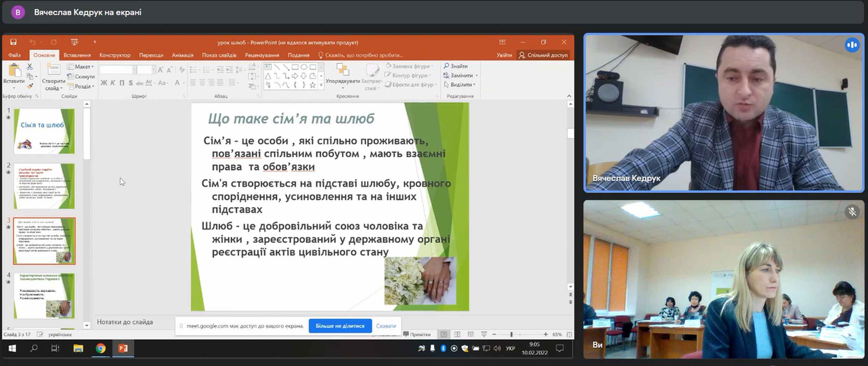Click the Більше не ділитися button
This screenshot has width=868, height=366.
click(340, 326)
